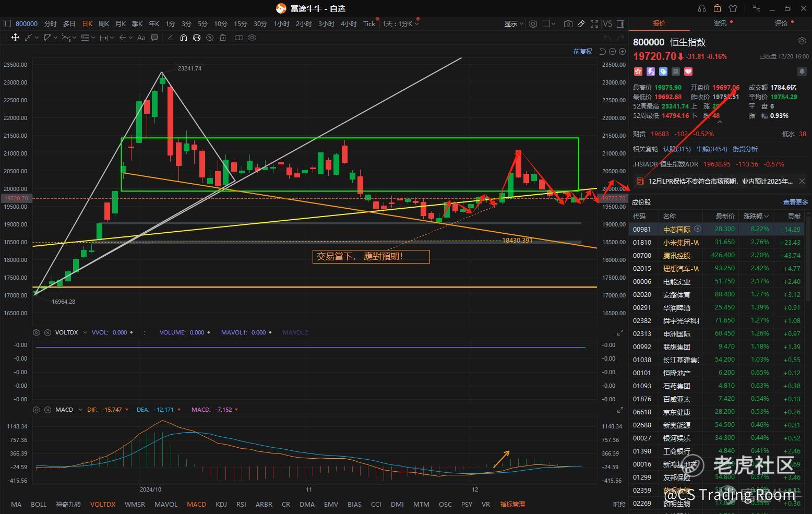The image size is (812, 514).
Task: Remove the MACD indicator panel
Action: tap(47, 410)
